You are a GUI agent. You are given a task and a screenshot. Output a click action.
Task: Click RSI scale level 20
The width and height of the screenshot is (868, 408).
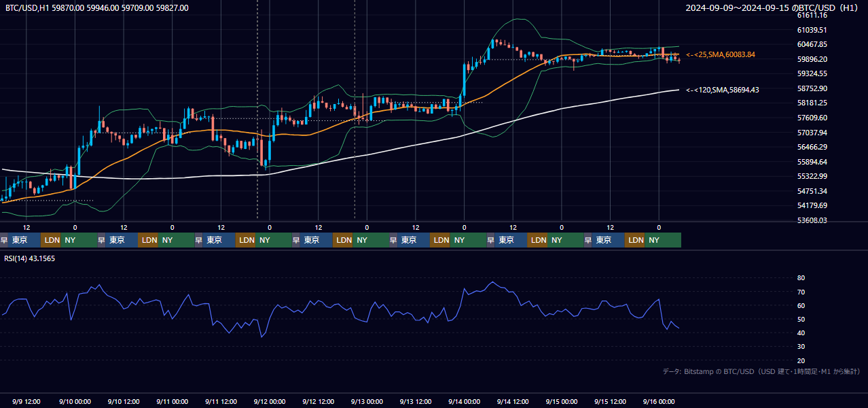click(x=801, y=360)
